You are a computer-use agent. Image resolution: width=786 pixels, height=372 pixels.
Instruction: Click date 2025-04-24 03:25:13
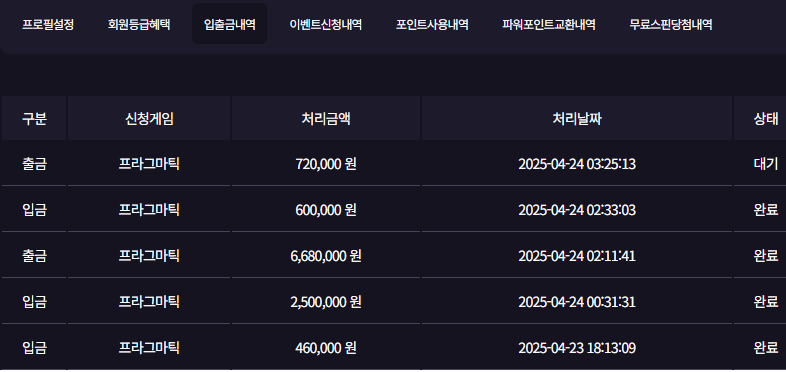(x=577, y=164)
